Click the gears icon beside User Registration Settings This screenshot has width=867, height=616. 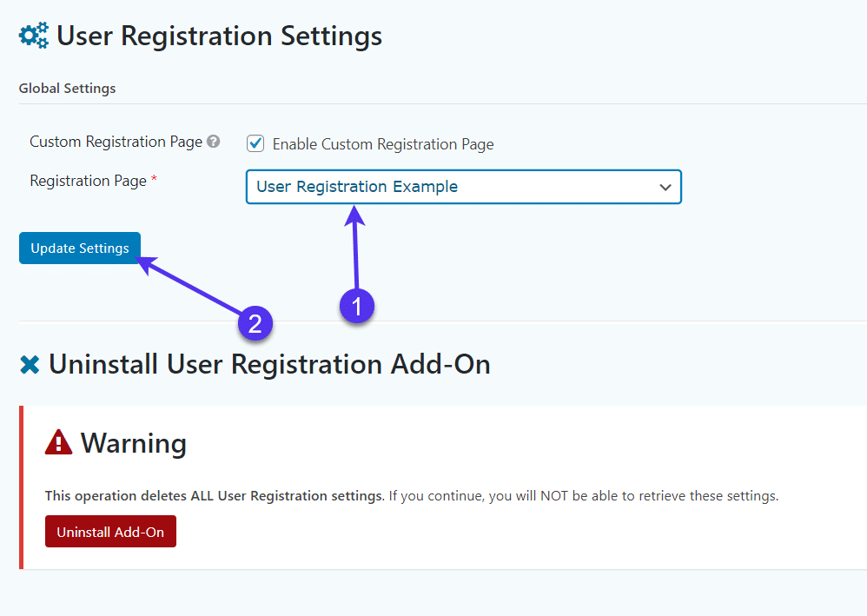pyautogui.click(x=31, y=36)
